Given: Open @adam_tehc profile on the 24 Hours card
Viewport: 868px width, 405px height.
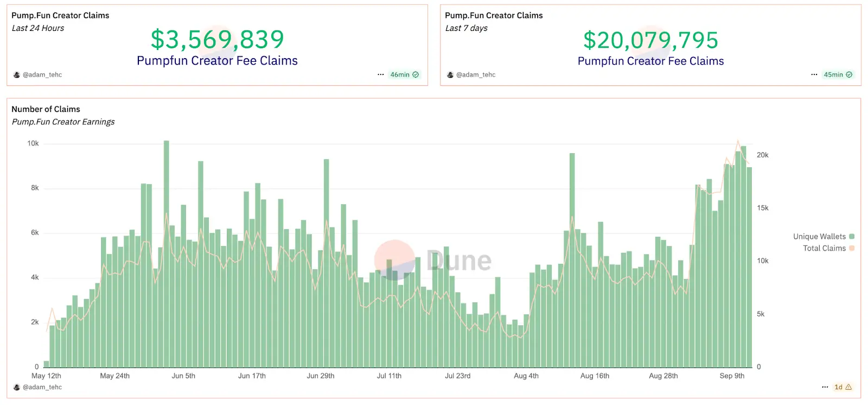Looking at the screenshot, I should [42, 75].
